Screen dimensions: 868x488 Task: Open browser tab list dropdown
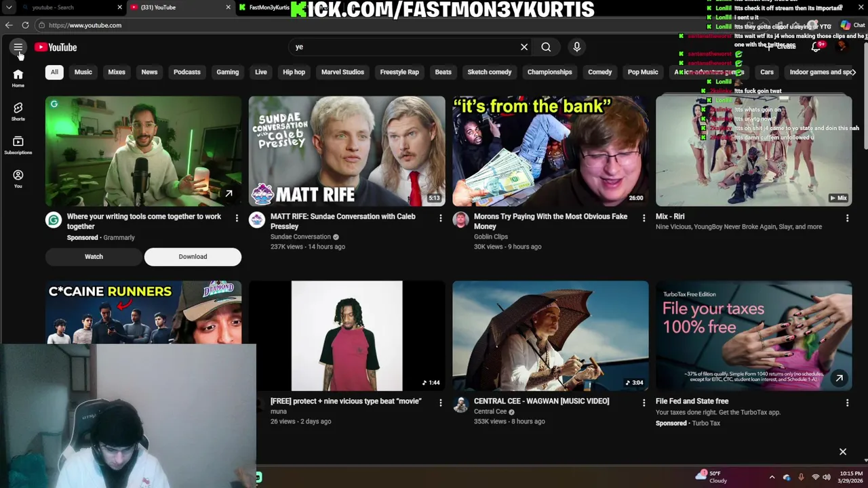click(x=9, y=7)
